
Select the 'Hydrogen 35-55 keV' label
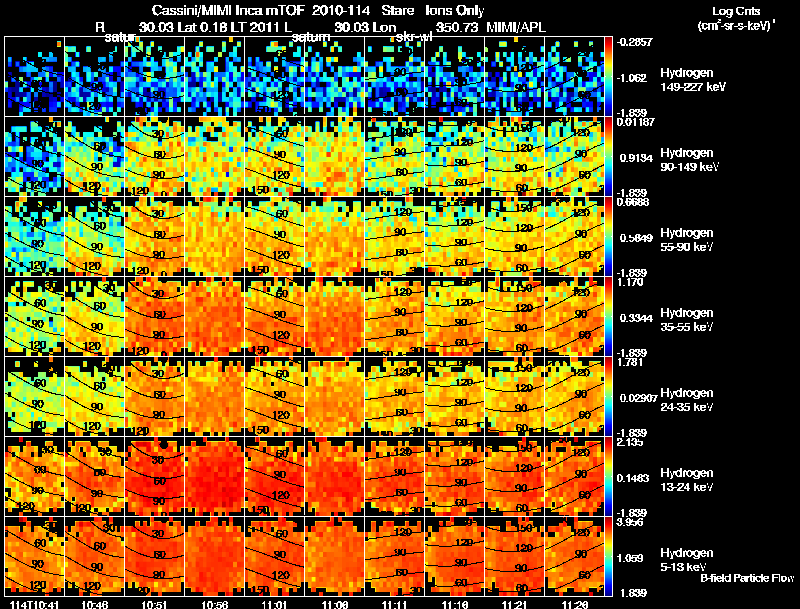[687, 320]
